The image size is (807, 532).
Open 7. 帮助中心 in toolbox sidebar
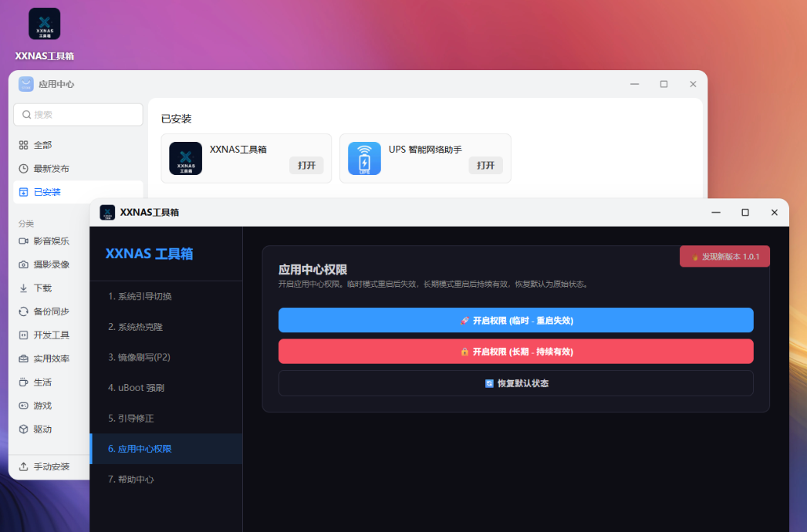[x=131, y=480]
